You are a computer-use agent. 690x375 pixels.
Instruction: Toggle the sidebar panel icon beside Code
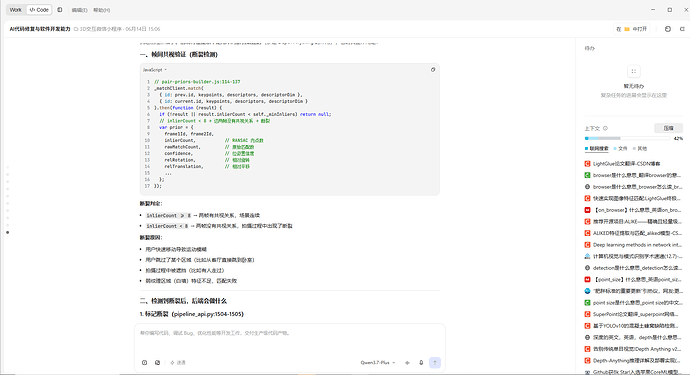[x=60, y=10]
